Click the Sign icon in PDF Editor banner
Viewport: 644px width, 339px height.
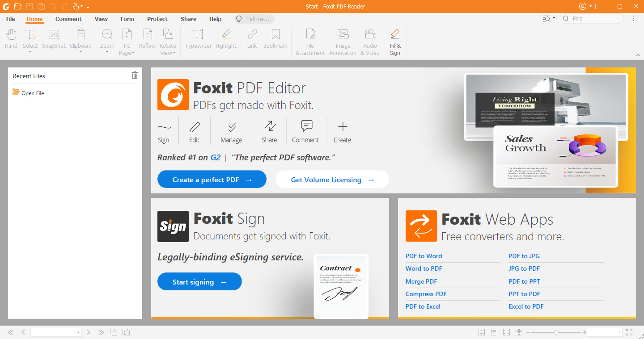pos(164,127)
